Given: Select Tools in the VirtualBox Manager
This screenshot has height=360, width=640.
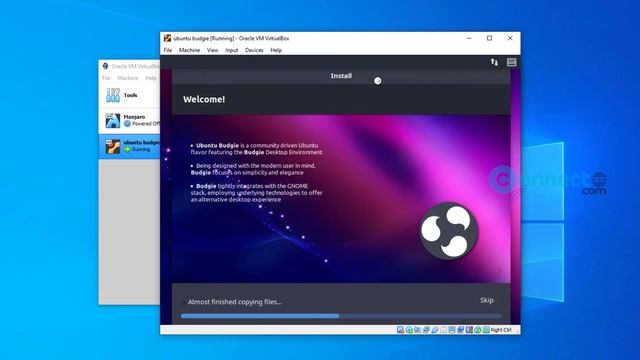Looking at the screenshot, I should [x=129, y=96].
